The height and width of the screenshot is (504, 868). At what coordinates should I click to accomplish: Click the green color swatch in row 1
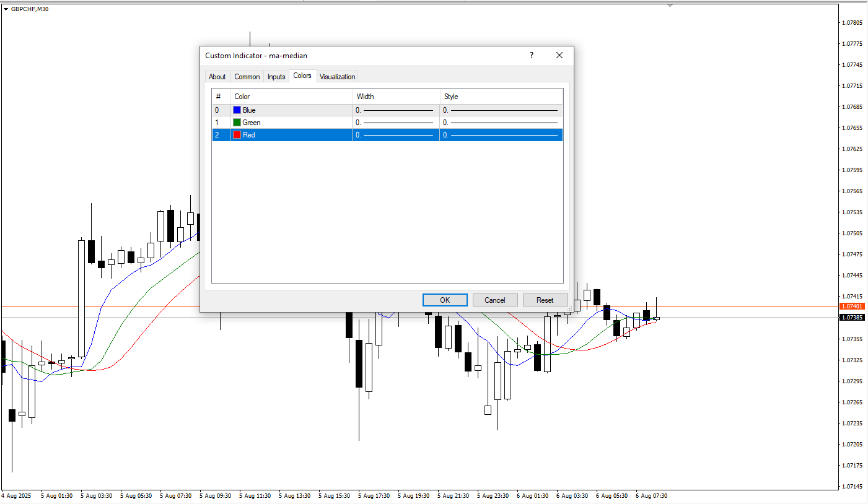237,123
